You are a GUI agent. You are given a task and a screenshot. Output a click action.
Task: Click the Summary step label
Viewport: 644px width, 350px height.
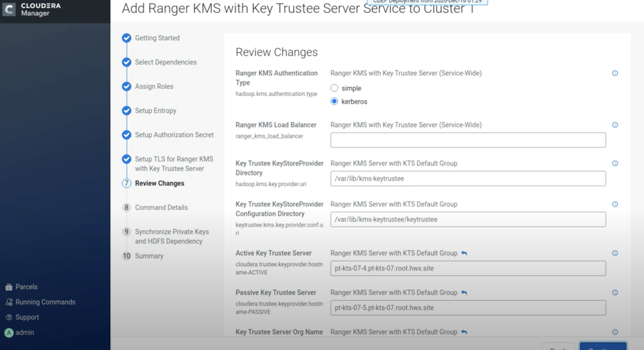click(149, 256)
